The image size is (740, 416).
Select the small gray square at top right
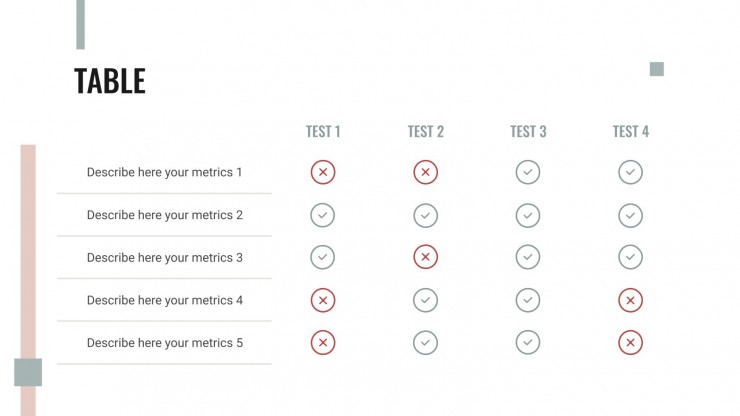tap(656, 69)
